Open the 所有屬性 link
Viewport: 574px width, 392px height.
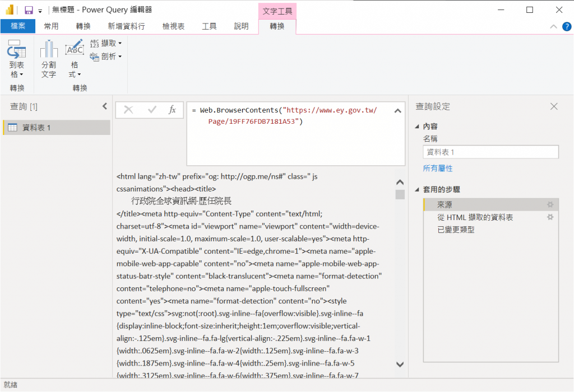tap(438, 168)
